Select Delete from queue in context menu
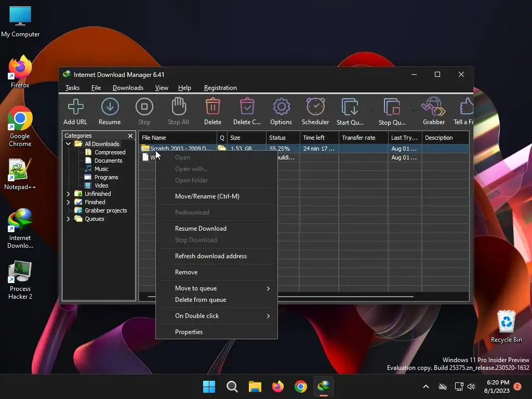The height and width of the screenshot is (399, 532). [x=217, y=300]
